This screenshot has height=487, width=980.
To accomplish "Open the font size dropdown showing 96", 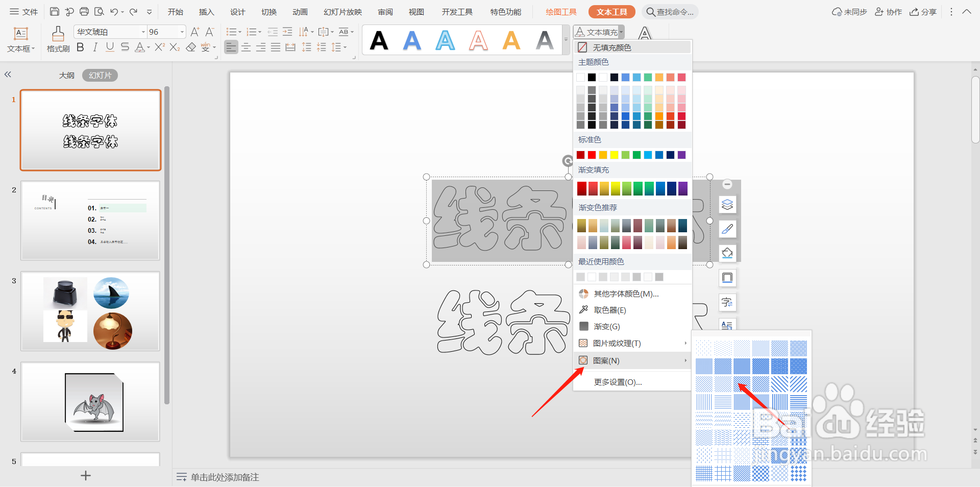I will point(182,32).
